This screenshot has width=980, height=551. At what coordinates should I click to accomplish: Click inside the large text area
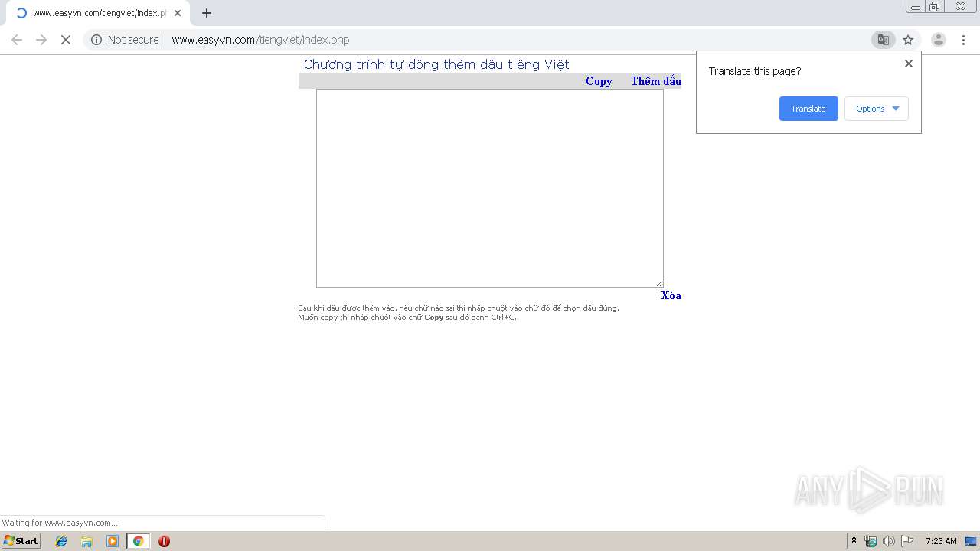coord(490,188)
